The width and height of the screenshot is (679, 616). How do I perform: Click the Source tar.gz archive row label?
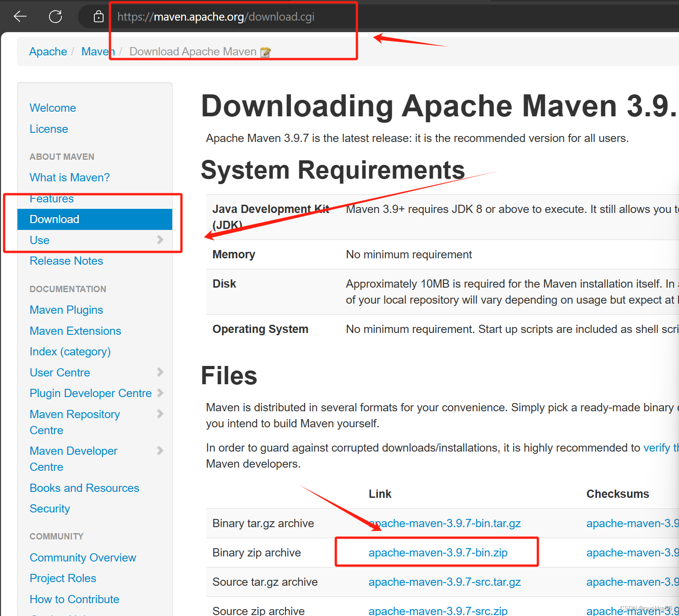pos(265,582)
